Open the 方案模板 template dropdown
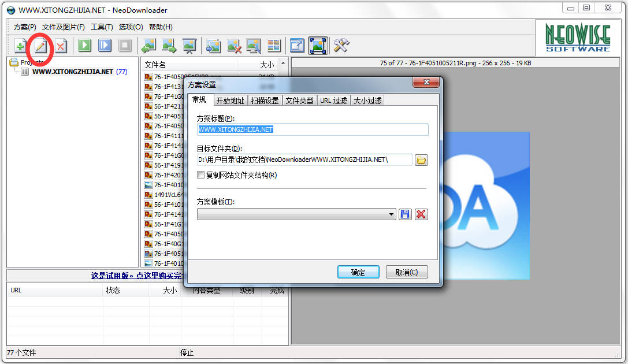The height and width of the screenshot is (364, 628). point(392,214)
